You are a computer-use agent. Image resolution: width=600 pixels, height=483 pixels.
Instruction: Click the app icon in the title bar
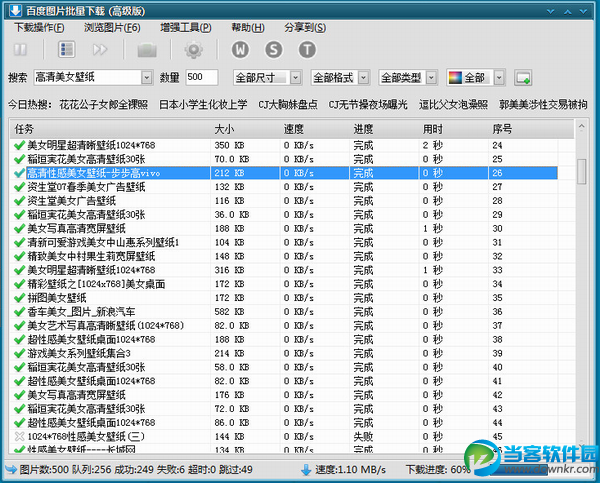pos(15,11)
